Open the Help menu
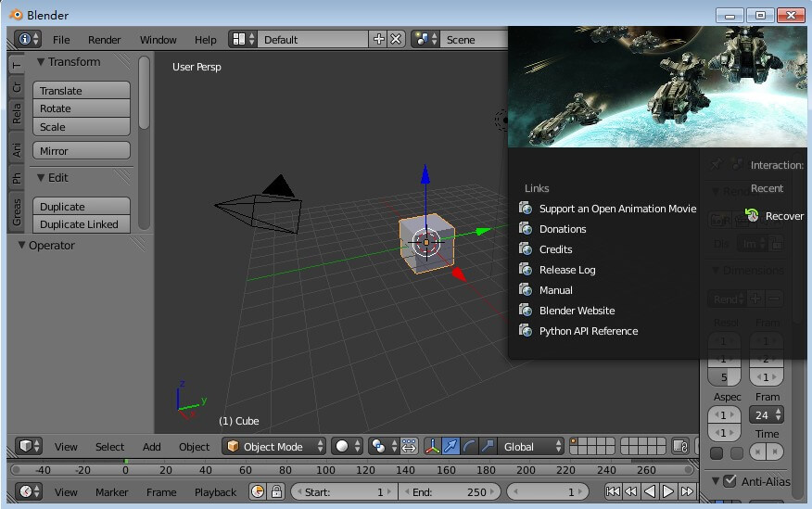This screenshot has width=812, height=509. coord(205,40)
